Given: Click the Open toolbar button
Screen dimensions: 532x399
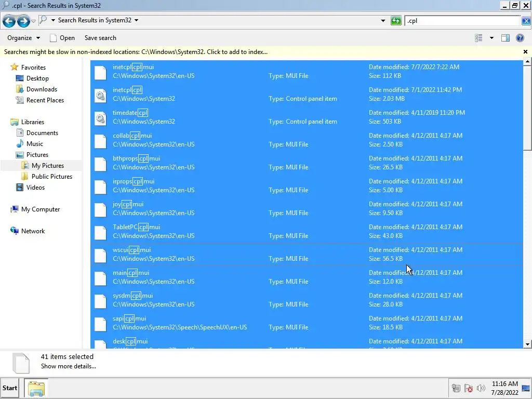Looking at the screenshot, I should pos(62,38).
